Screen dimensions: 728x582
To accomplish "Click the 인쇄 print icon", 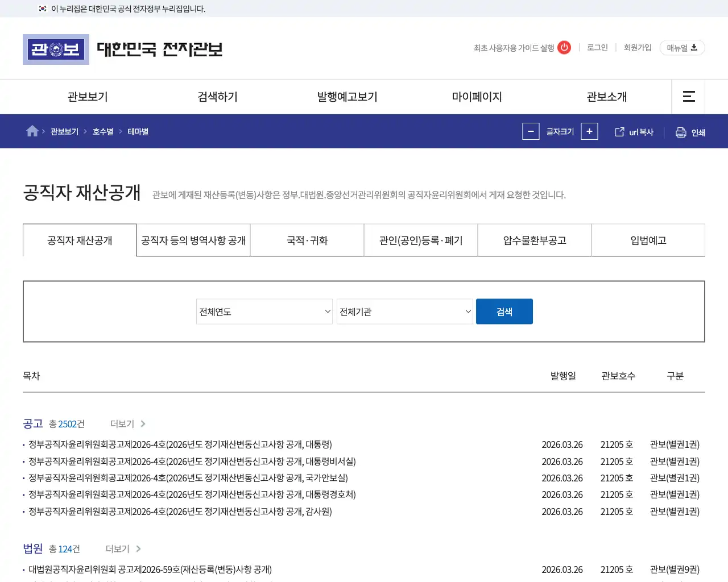I will (x=681, y=131).
